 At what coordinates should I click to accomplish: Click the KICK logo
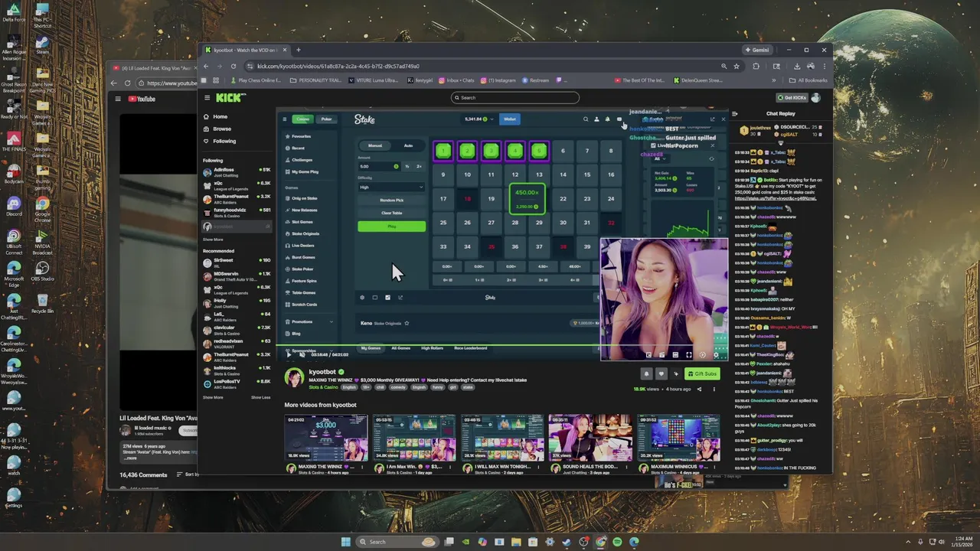tap(230, 97)
